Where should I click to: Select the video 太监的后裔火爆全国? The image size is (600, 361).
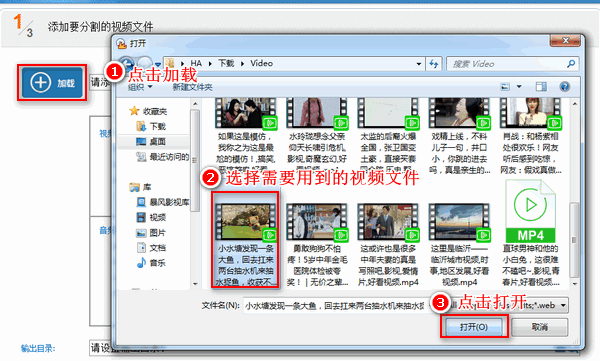(x=388, y=136)
